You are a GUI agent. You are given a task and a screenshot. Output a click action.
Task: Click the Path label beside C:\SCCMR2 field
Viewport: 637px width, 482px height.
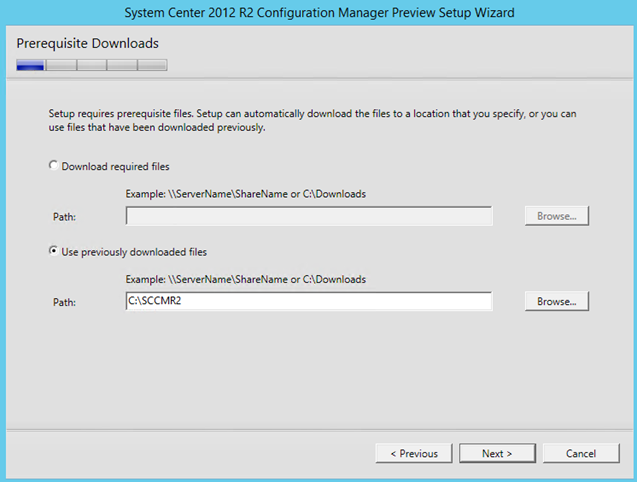click(x=64, y=302)
